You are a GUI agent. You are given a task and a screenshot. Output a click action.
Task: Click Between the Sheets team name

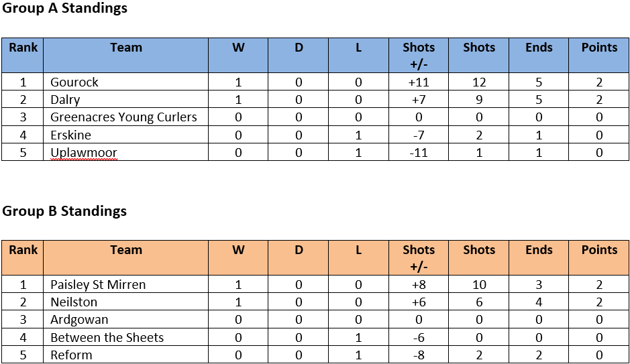pos(107,337)
